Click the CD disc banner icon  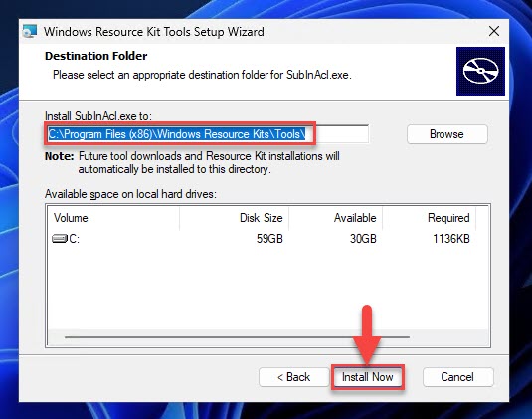pos(480,71)
